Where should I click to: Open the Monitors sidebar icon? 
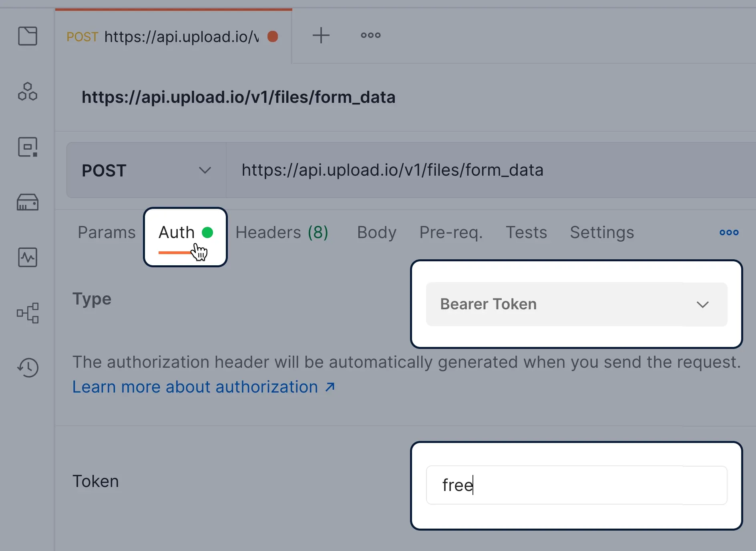pos(28,257)
